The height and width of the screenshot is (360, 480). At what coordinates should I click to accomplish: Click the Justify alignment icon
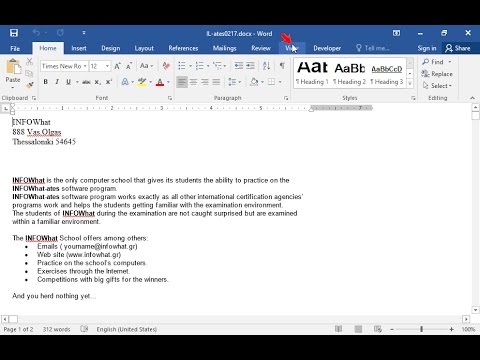(216, 82)
